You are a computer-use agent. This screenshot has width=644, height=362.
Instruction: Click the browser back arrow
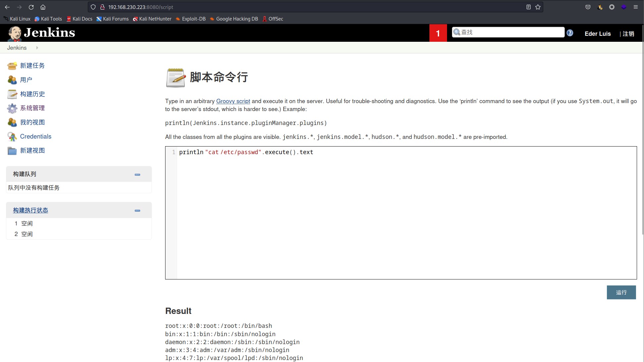tap(7, 7)
